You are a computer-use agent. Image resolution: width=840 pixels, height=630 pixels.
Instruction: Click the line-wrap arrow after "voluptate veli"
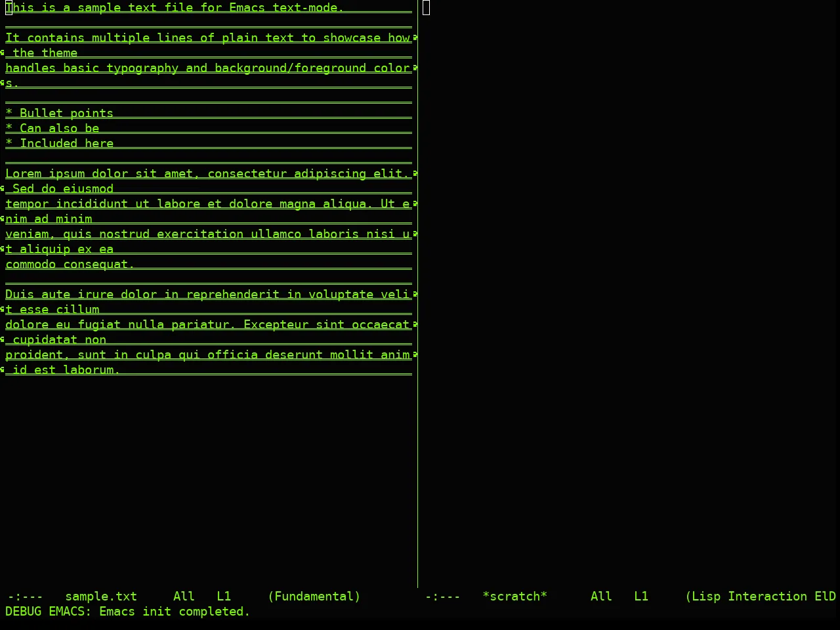415,294
